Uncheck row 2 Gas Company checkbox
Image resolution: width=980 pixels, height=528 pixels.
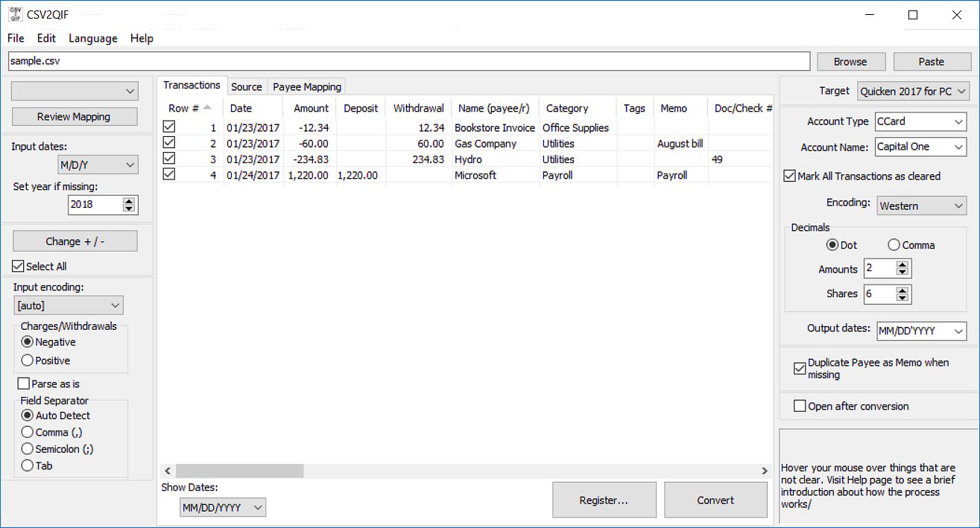[169, 143]
